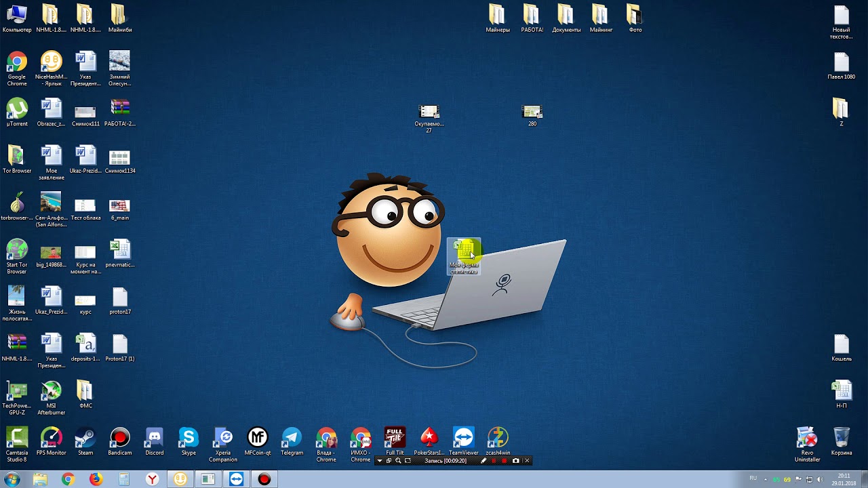This screenshot has height=488, width=868.
Task: Switch to the Firefox taskbar item
Action: [96, 479]
